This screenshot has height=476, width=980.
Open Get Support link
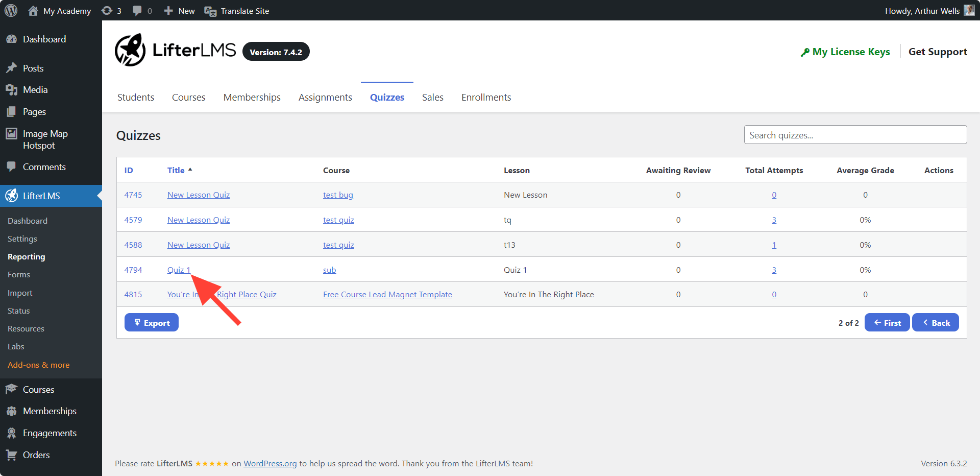pyautogui.click(x=938, y=52)
